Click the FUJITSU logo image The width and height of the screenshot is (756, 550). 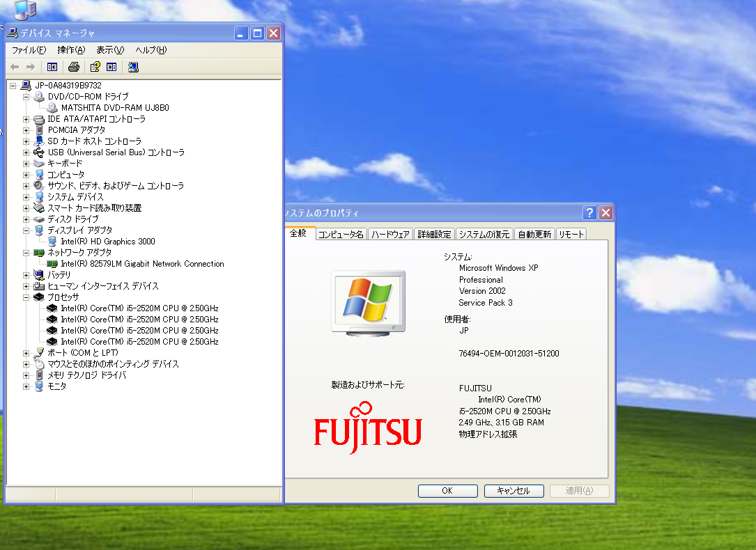point(368,428)
